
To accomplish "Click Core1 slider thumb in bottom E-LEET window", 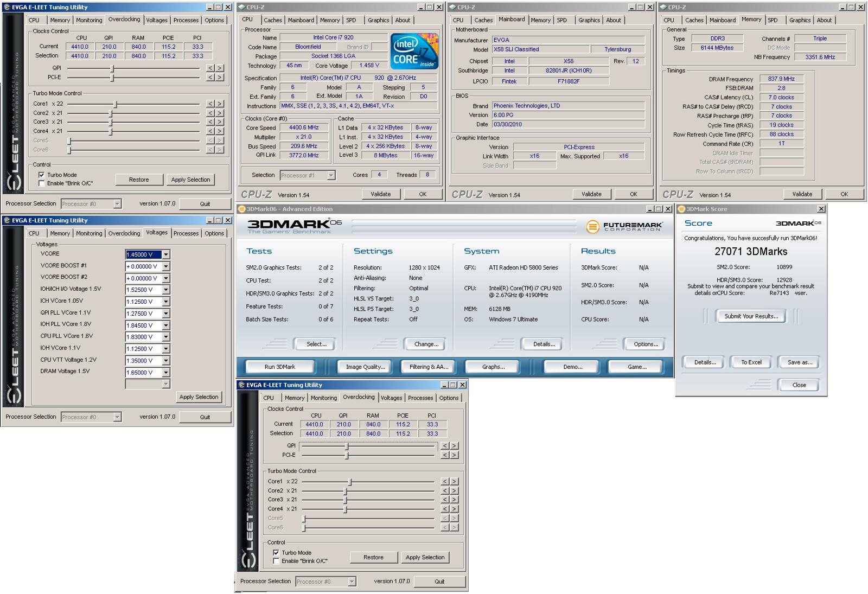I will click(x=350, y=482).
